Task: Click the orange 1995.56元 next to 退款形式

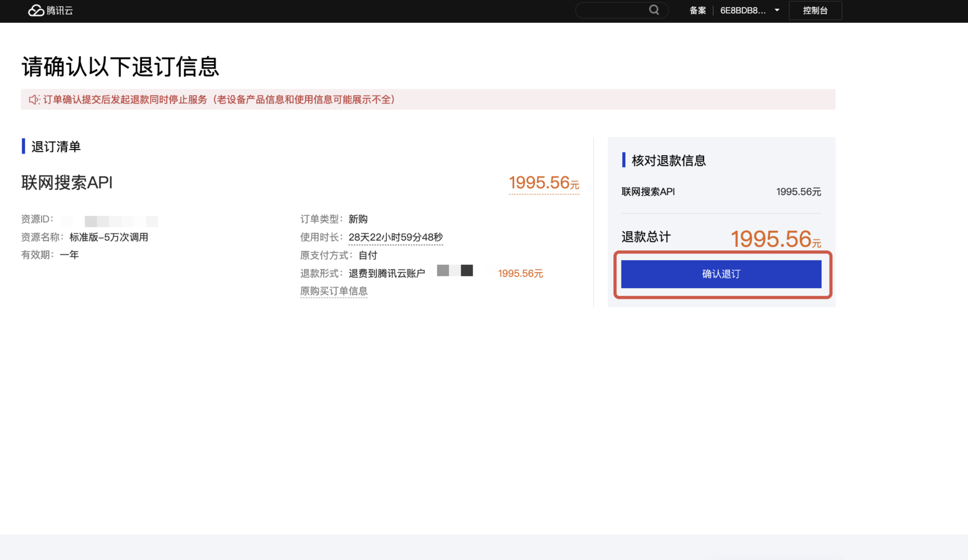Action: click(520, 274)
